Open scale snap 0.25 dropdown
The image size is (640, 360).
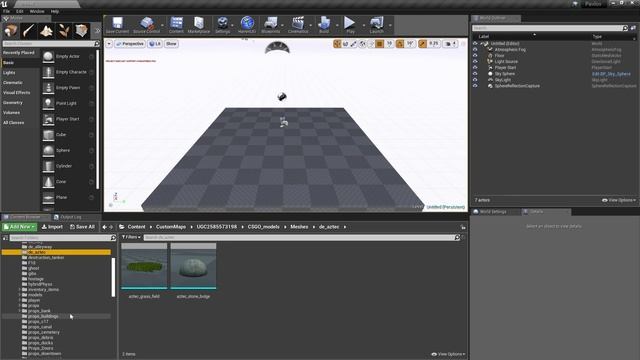[x=433, y=44]
